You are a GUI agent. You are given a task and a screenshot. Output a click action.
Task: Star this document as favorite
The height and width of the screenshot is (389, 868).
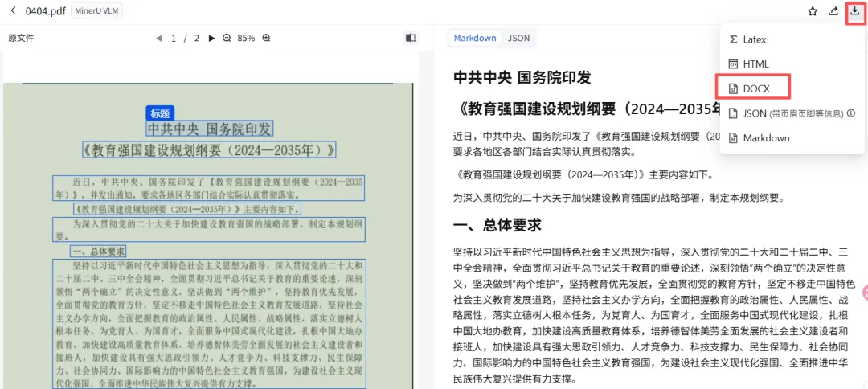coord(813,11)
